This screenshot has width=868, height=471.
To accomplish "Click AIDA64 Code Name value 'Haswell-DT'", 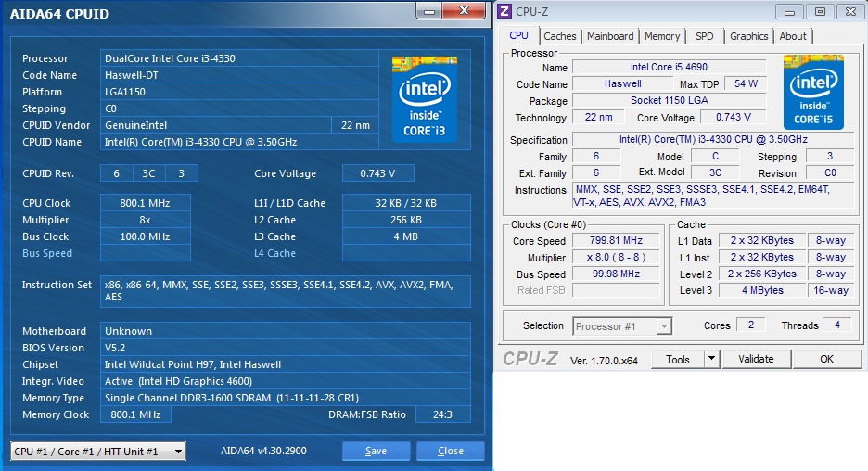I will [239, 75].
